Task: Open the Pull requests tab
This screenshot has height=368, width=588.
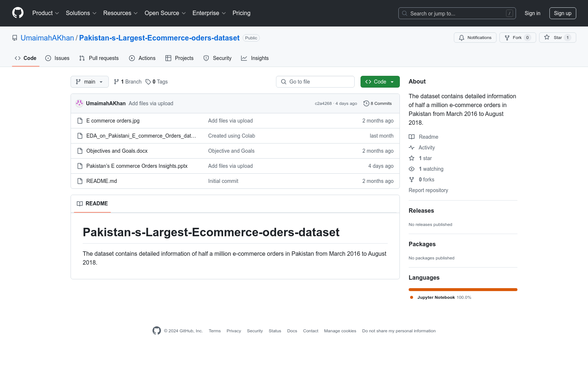Action: coord(99,58)
